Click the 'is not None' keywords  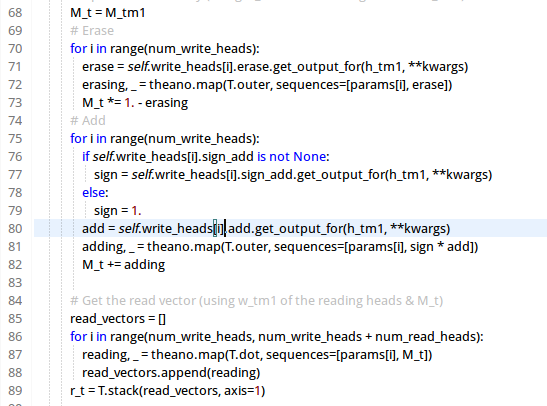(x=292, y=157)
